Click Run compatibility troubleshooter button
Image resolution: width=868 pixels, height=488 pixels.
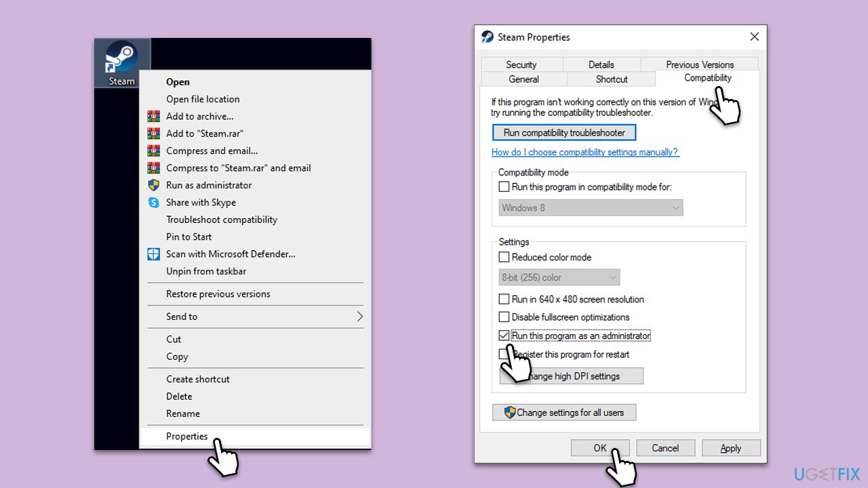coord(564,132)
